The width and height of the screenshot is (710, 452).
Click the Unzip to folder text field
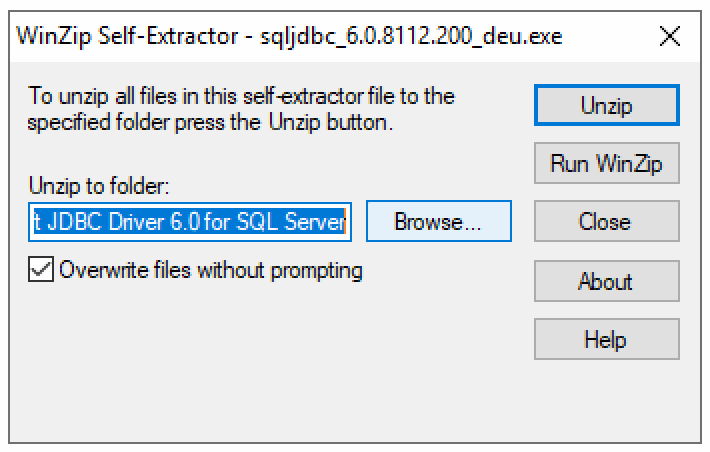click(189, 222)
